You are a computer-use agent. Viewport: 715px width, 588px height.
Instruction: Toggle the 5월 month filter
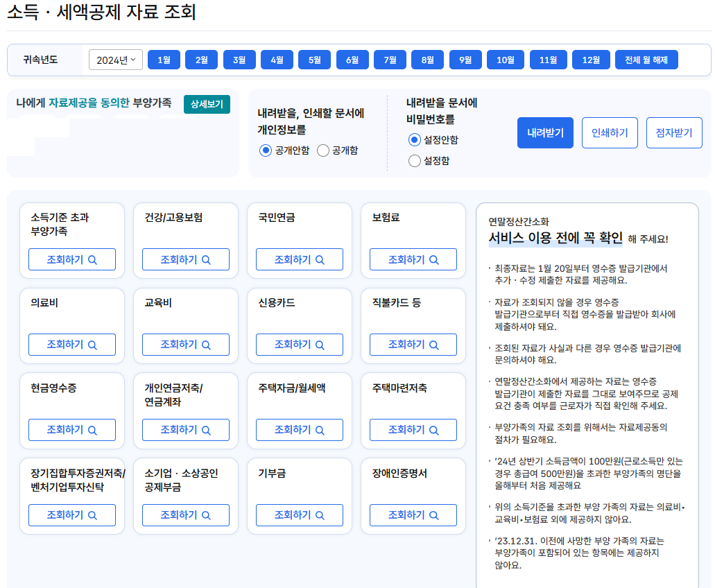[x=314, y=60]
